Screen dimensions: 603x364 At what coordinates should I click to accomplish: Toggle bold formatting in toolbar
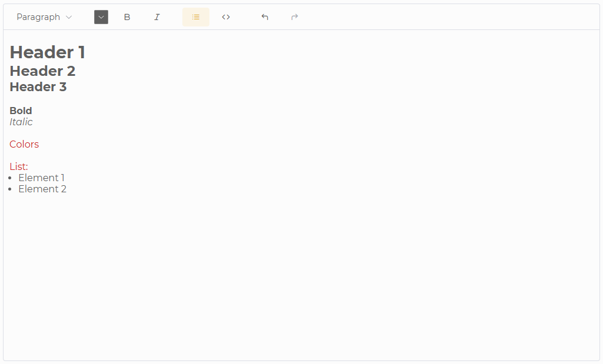(127, 16)
